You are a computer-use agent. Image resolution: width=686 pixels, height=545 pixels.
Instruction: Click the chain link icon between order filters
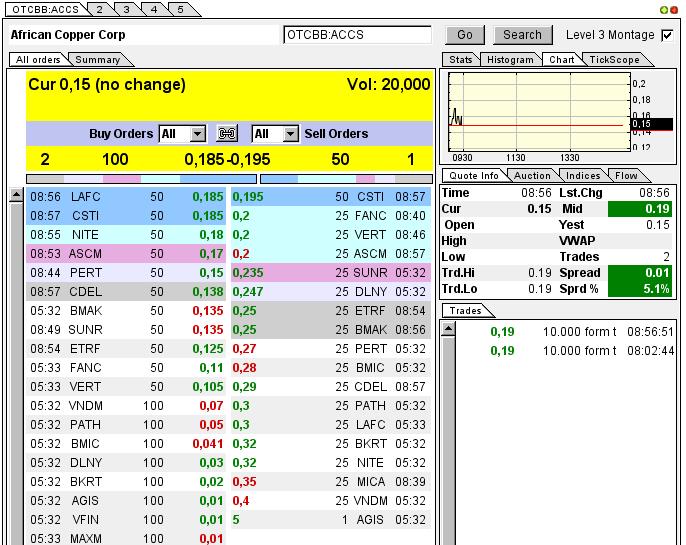coord(227,134)
